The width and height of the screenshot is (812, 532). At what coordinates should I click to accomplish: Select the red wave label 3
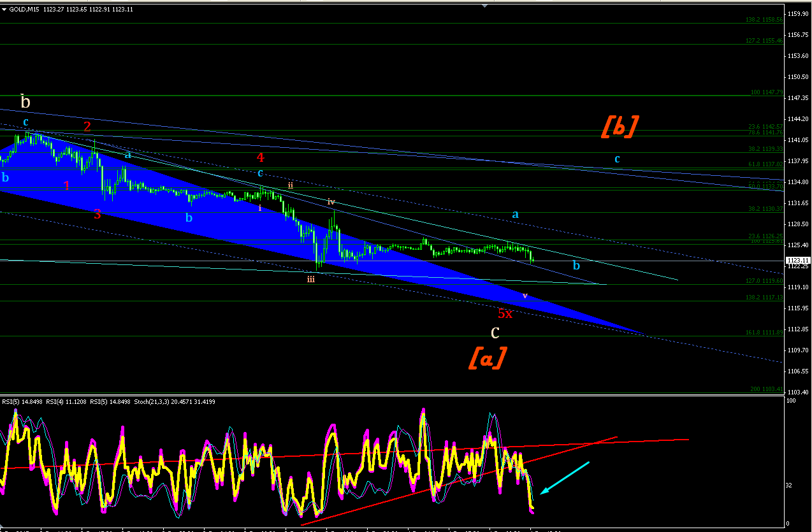pos(97,215)
